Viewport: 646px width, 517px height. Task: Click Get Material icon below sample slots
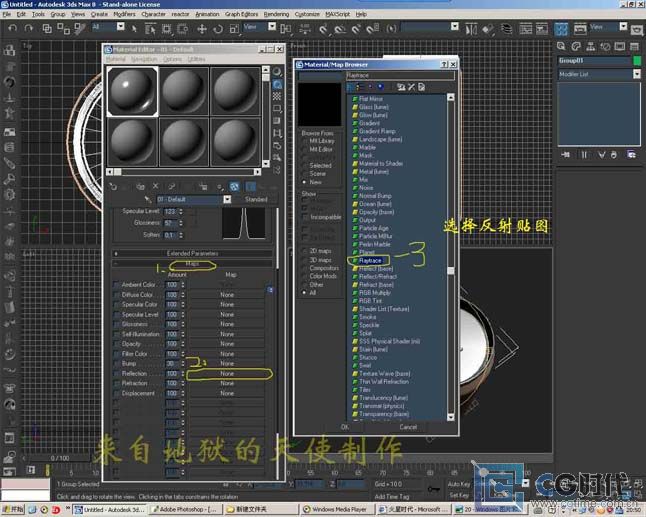tap(114, 185)
